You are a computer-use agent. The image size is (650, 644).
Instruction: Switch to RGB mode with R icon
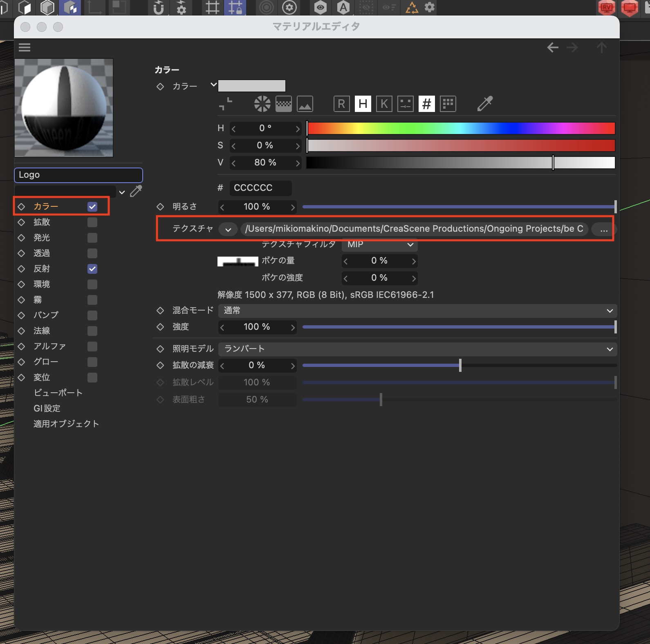tap(341, 104)
